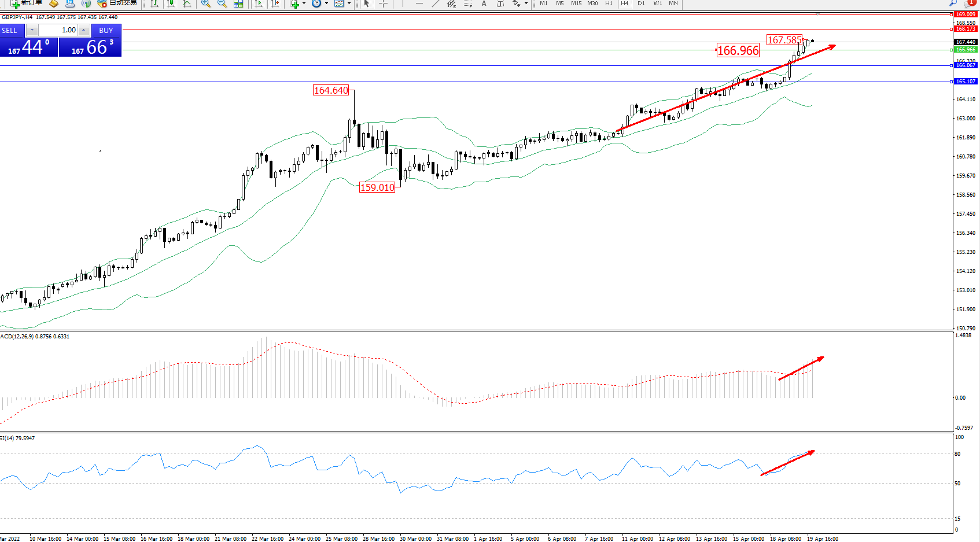Decrease lot volume with the down arrow

point(32,30)
